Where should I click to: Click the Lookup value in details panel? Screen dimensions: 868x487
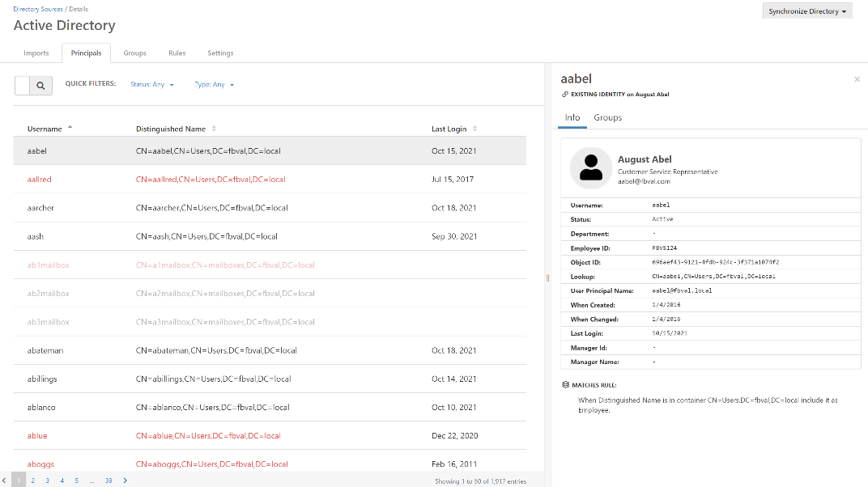pyautogui.click(x=713, y=277)
